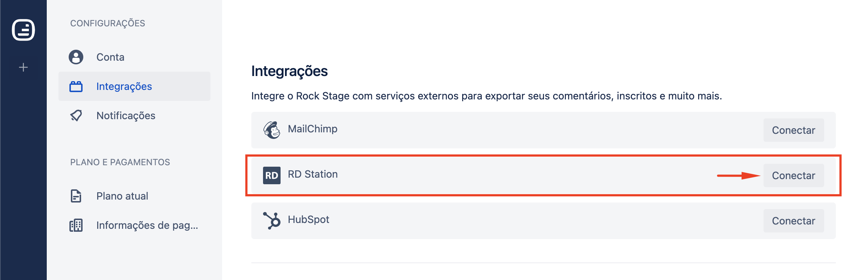Click the HubSpot sprocket logo
The width and height of the screenshot is (868, 280).
[272, 221]
